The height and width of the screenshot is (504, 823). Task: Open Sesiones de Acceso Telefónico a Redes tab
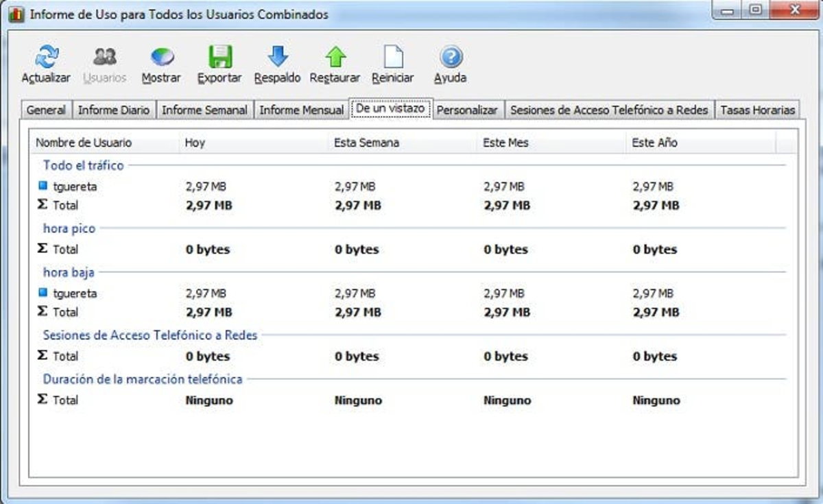[x=609, y=110]
